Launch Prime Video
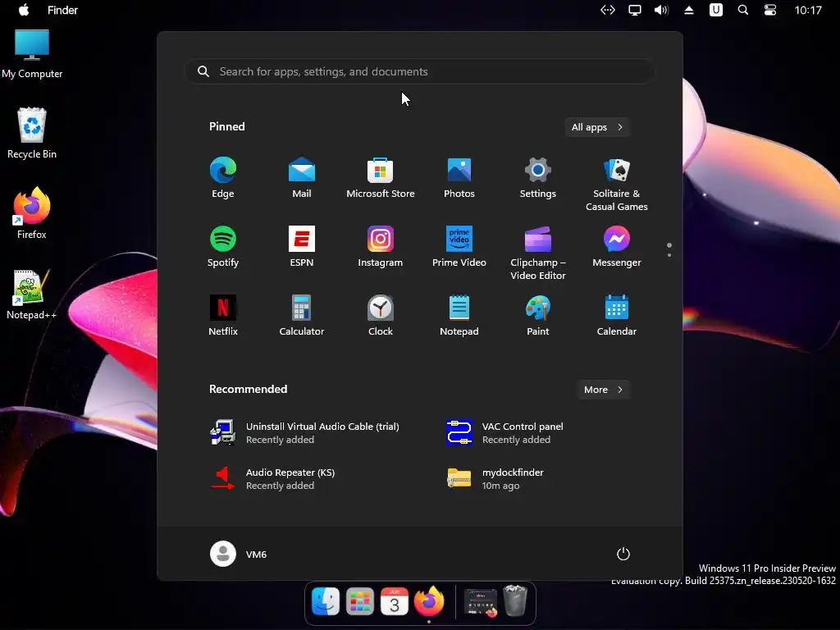 point(459,246)
